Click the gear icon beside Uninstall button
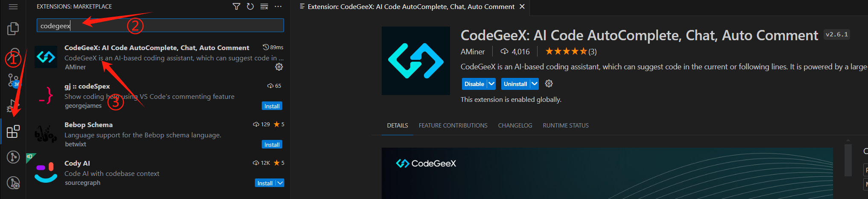868x199 pixels. click(x=549, y=84)
